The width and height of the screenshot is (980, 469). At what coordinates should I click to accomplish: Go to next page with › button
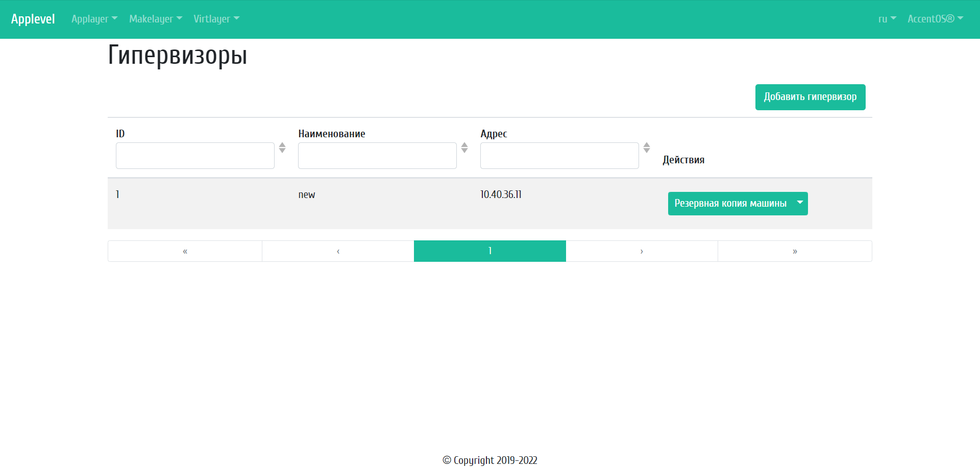click(642, 251)
